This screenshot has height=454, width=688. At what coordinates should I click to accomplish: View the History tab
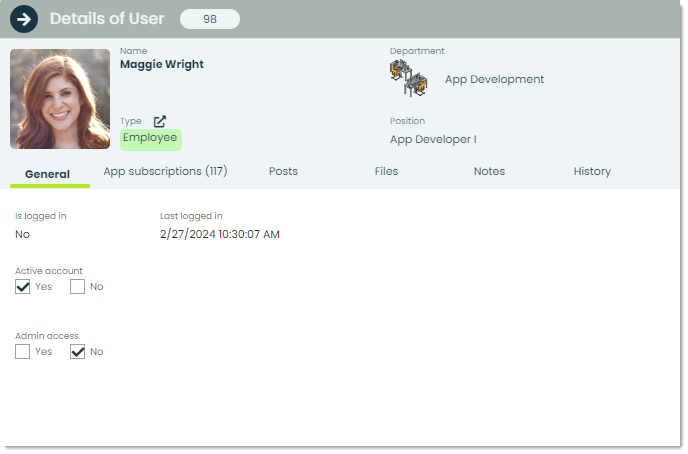(592, 172)
